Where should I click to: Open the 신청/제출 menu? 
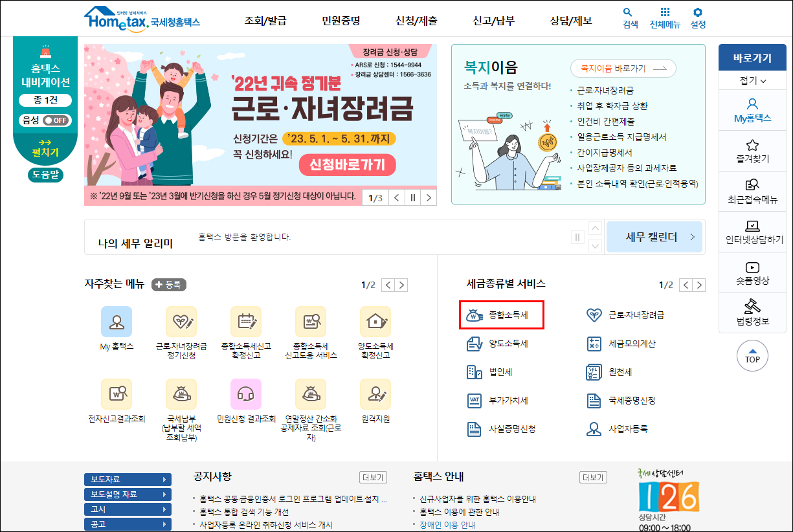coord(417,21)
